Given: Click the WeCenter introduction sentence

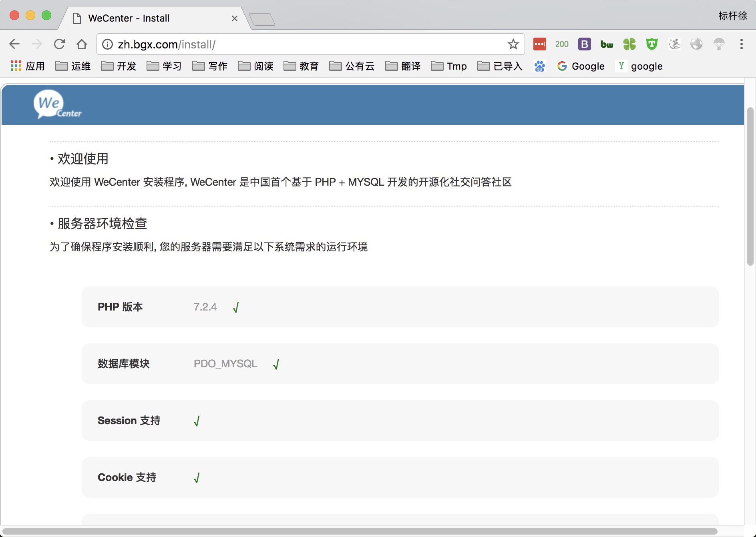Looking at the screenshot, I should coord(281,182).
